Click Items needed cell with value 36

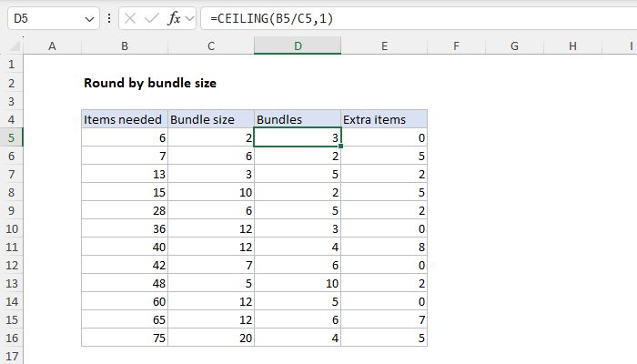125,228
